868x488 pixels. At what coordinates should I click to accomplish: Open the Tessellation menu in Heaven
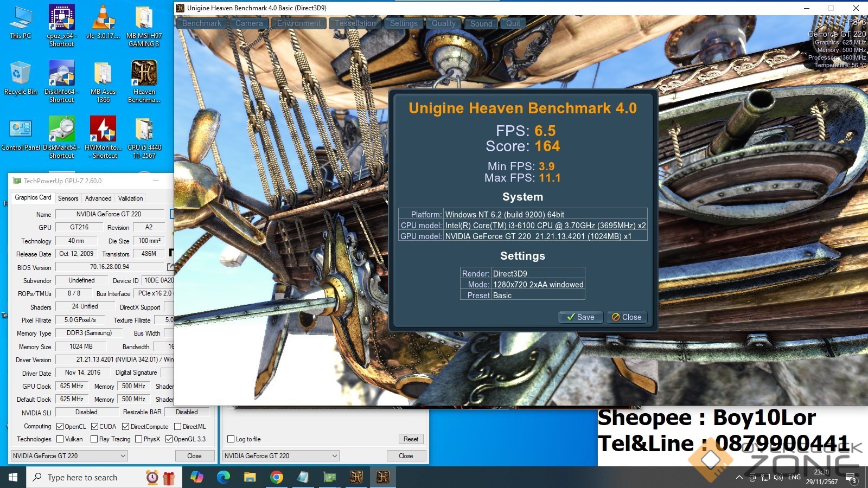point(355,23)
